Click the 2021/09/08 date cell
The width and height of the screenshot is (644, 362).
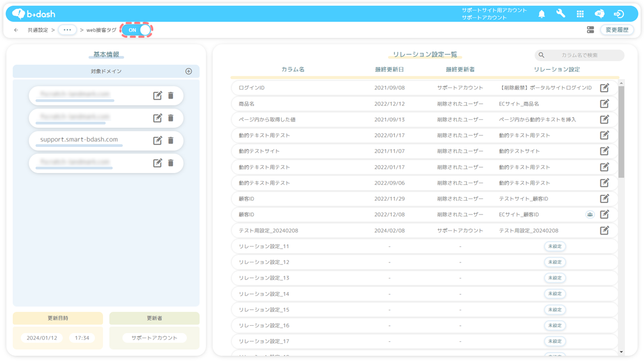point(389,88)
